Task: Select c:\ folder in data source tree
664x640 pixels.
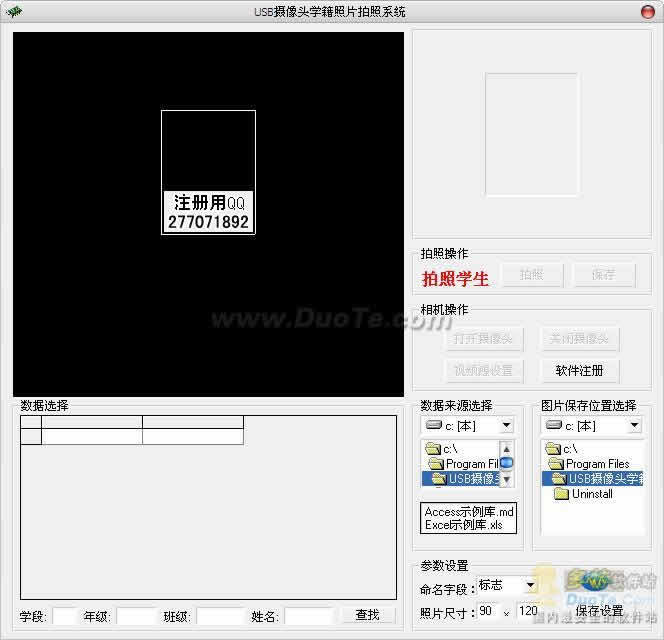Action: (442, 449)
